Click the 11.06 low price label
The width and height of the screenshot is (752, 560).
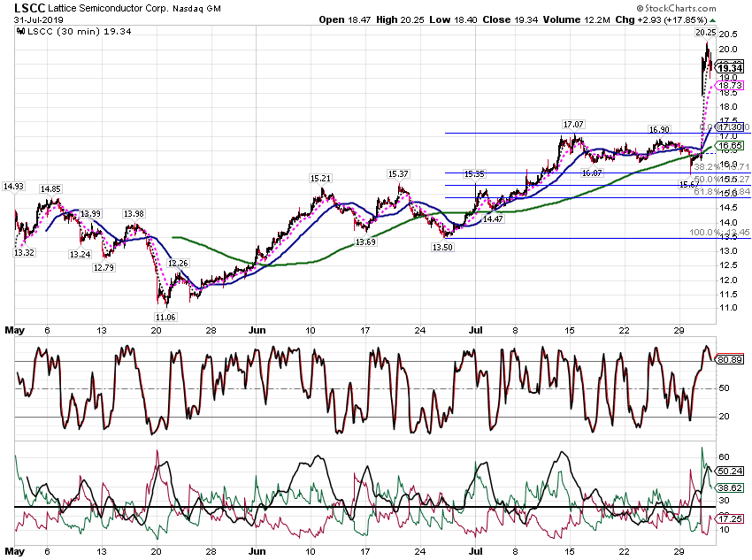[165, 317]
